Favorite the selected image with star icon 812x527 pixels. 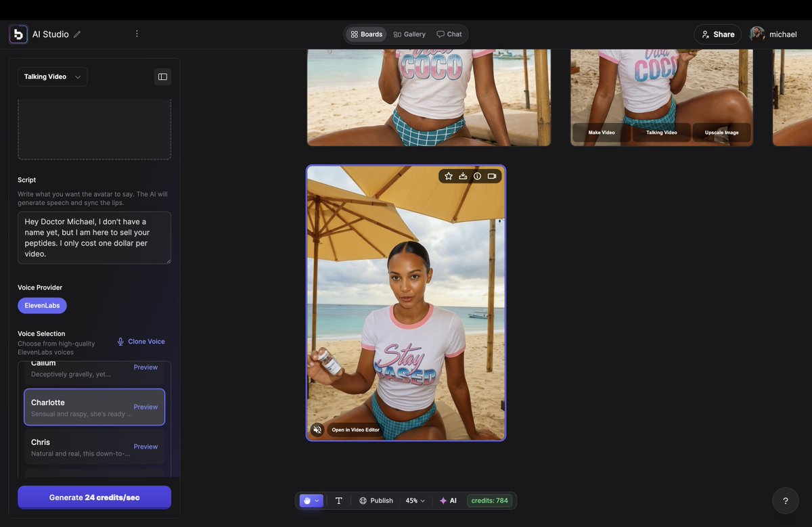449,176
